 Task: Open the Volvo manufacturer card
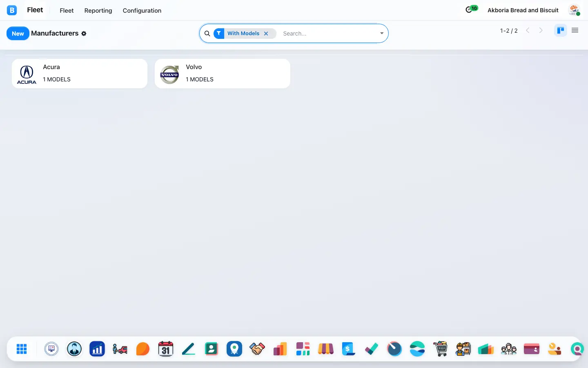coord(223,74)
